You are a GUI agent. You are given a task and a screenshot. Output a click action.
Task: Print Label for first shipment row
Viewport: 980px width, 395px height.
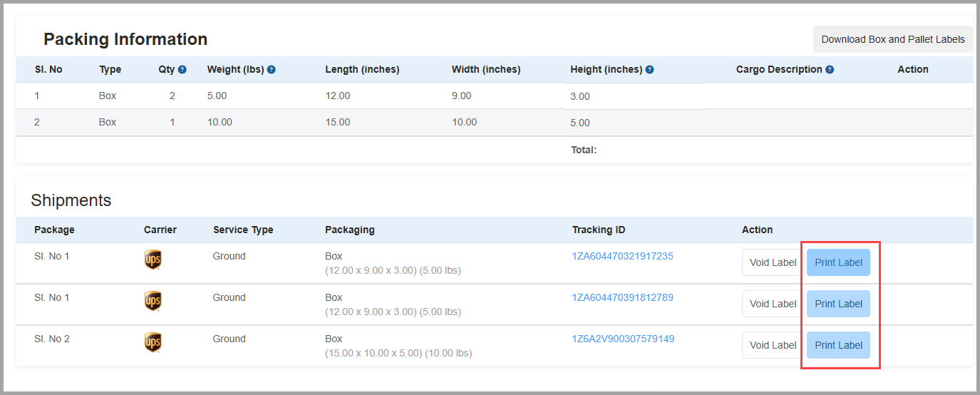[x=838, y=262]
